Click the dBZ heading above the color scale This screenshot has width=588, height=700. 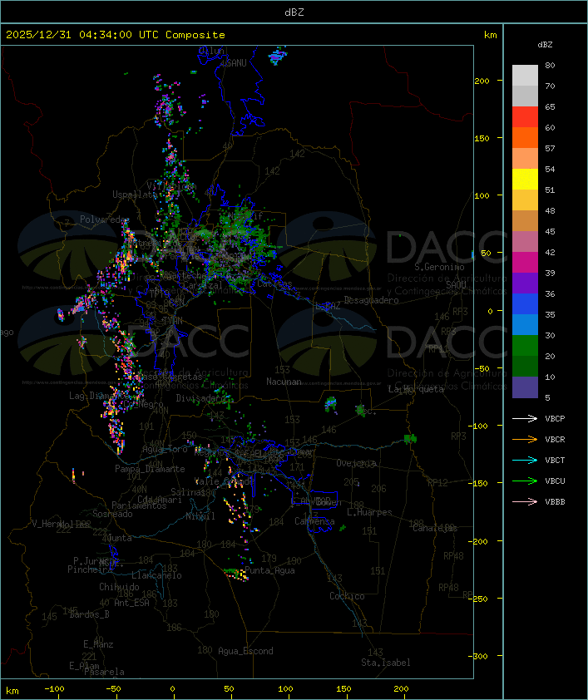coord(545,45)
